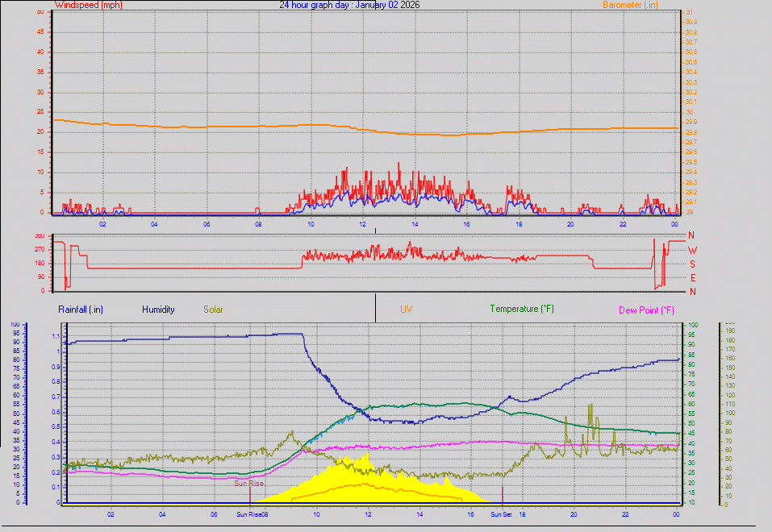Image resolution: width=772 pixels, height=532 pixels.
Task: Toggle the Humidity legend label
Action: point(158,309)
